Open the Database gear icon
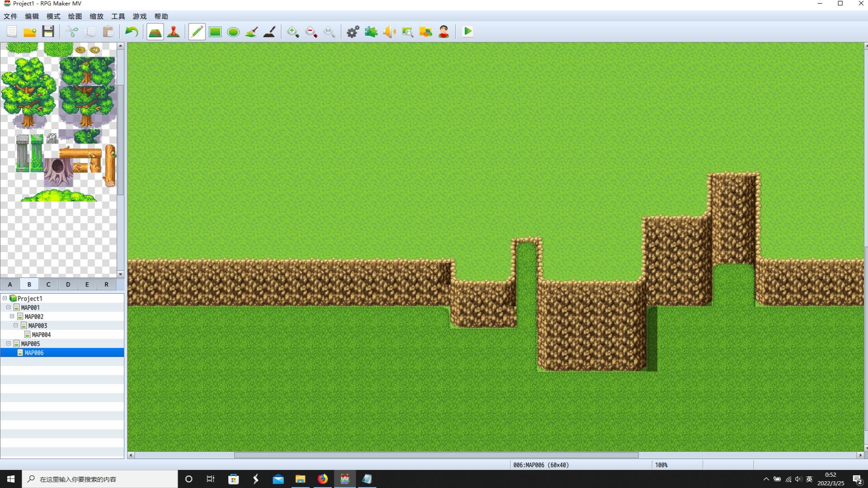 353,32
